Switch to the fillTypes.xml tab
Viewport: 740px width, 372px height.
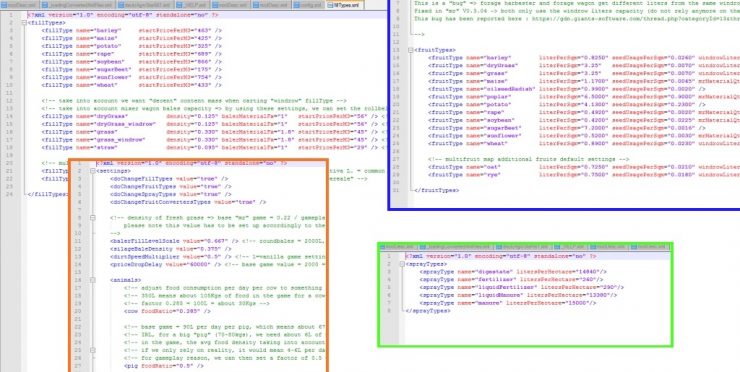coord(346,5)
